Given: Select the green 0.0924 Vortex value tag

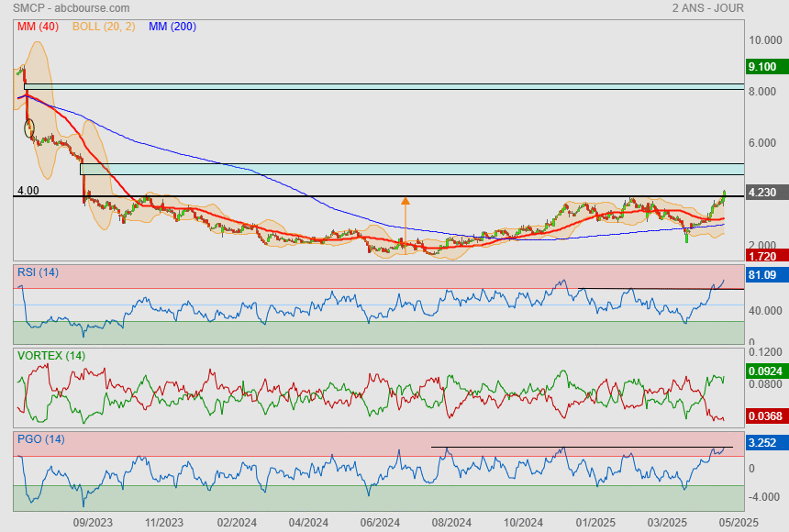Looking at the screenshot, I should (767, 371).
